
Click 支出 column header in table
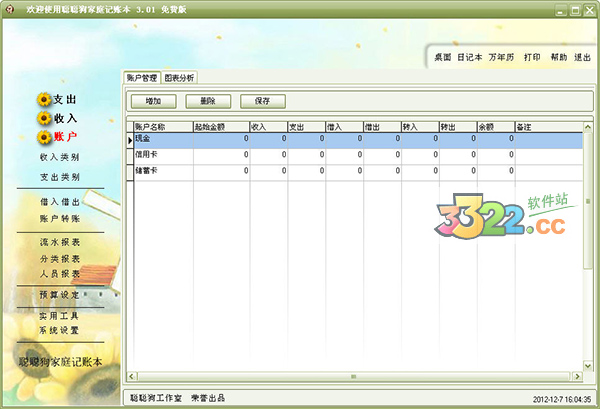coord(307,127)
